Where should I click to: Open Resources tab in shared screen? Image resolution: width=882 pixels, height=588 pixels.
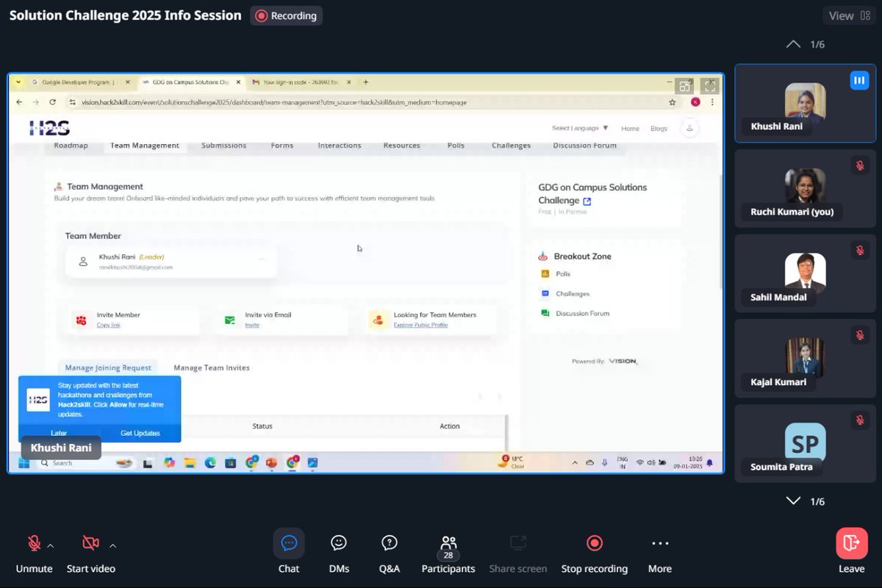pyautogui.click(x=402, y=146)
